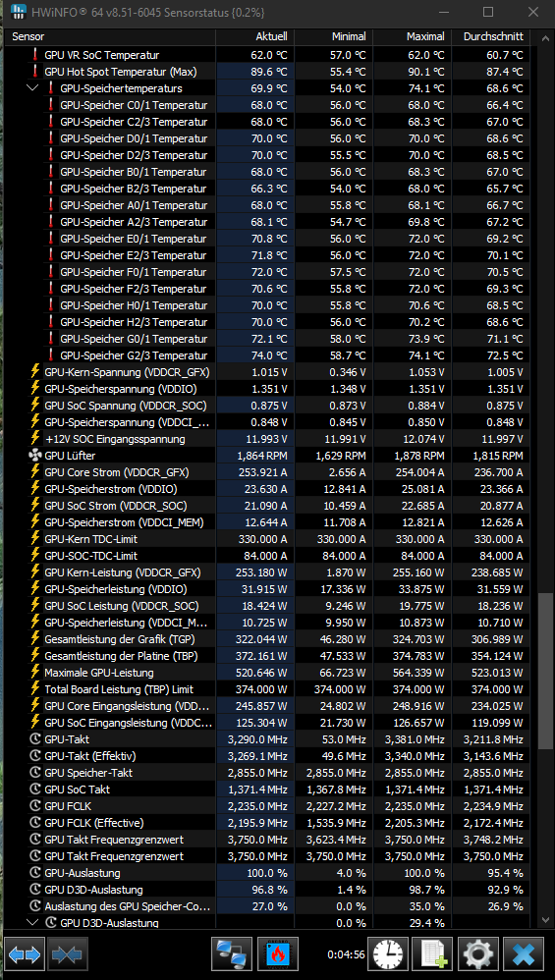Click lightning icon of Gesamtleistung der Grafik row
The height and width of the screenshot is (980, 555).
pyautogui.click(x=35, y=638)
